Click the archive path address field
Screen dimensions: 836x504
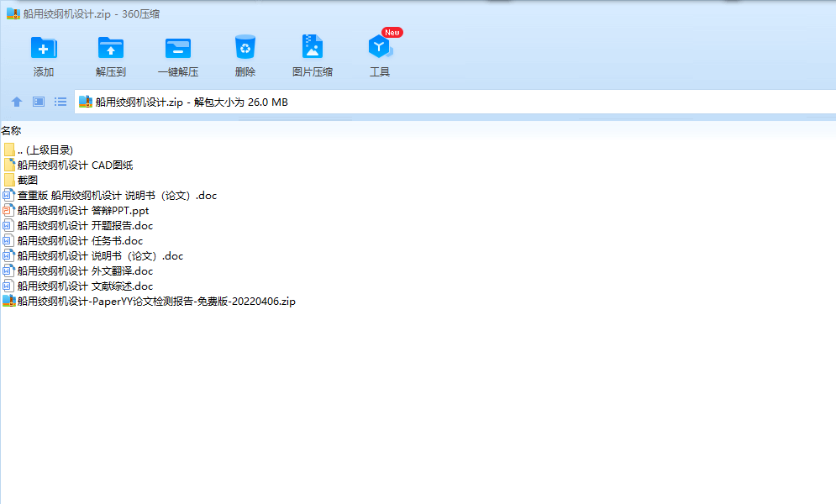(x=455, y=102)
